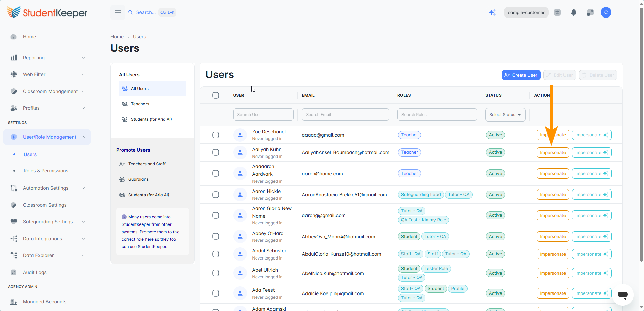
Task: Open Roles & Permissions
Action: point(45,171)
